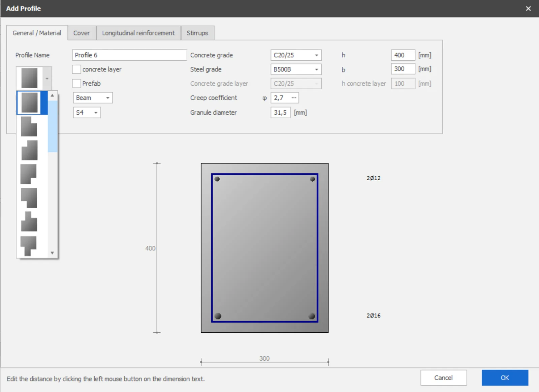Click the top-right rebar in the section
Image resolution: width=539 pixels, height=392 pixels.
[313, 179]
